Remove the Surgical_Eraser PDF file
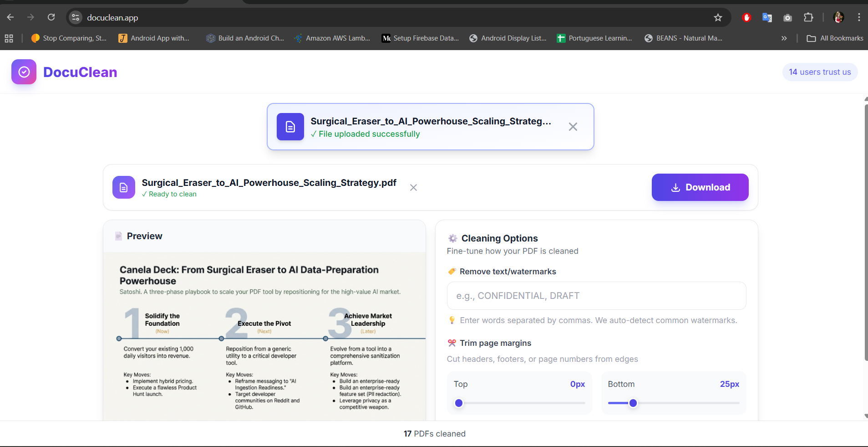The height and width of the screenshot is (447, 868). [413, 187]
